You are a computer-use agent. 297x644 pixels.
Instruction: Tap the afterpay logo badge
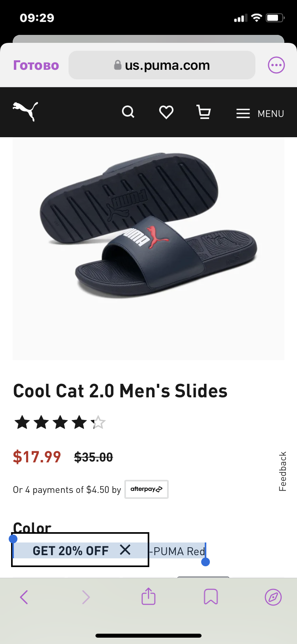pyautogui.click(x=147, y=489)
